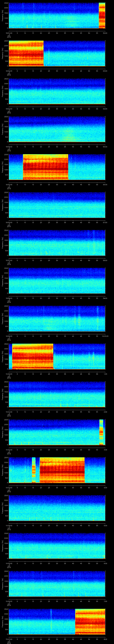
Task: Select the red noise block in the 19:00 spectrogram
Action: [33, 356]
